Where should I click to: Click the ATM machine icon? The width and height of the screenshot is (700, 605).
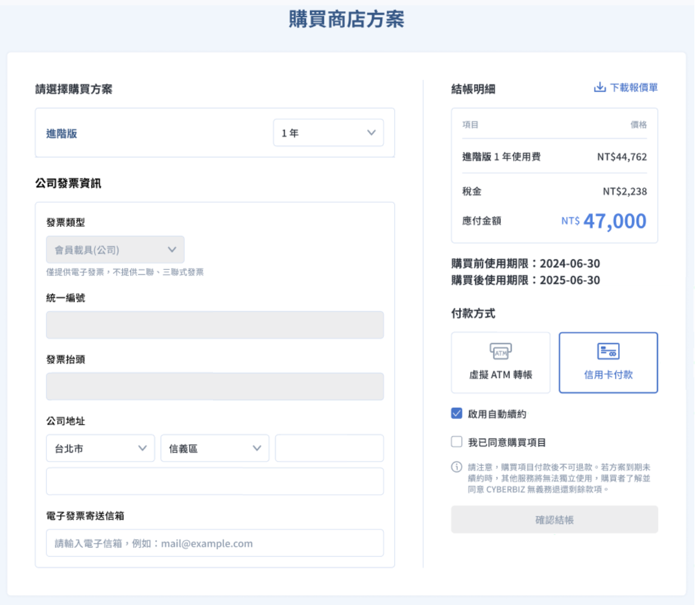click(500, 351)
